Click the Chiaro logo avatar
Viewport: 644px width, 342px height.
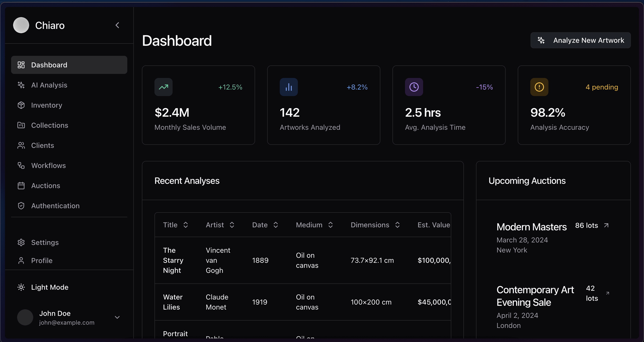pos(21,25)
